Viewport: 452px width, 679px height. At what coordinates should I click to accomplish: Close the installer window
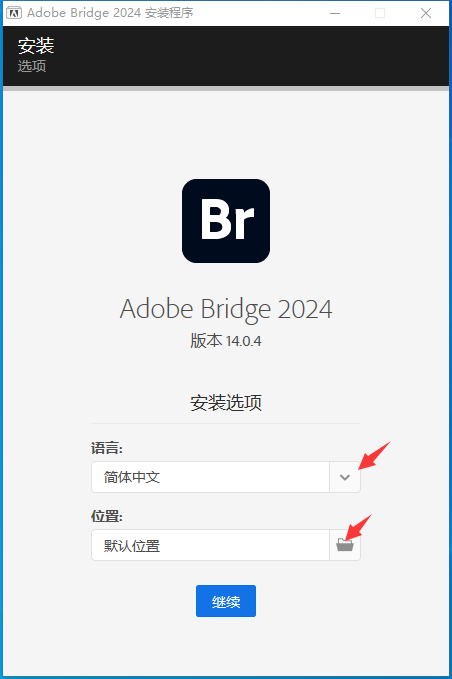[426, 13]
